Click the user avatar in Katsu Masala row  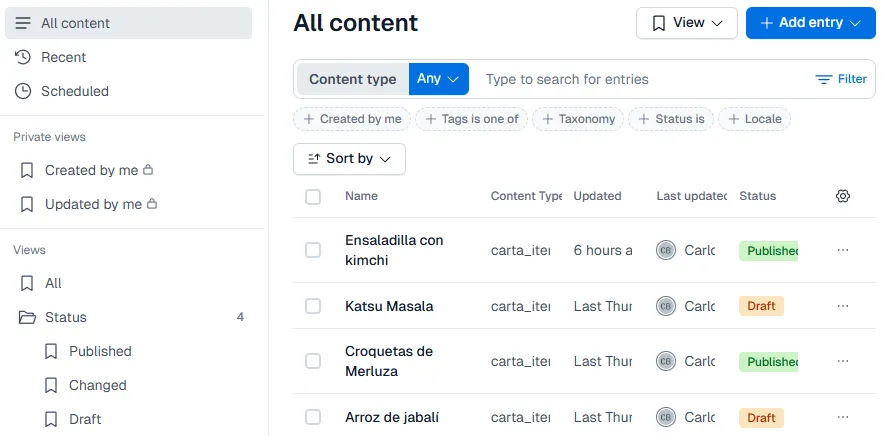click(x=666, y=306)
